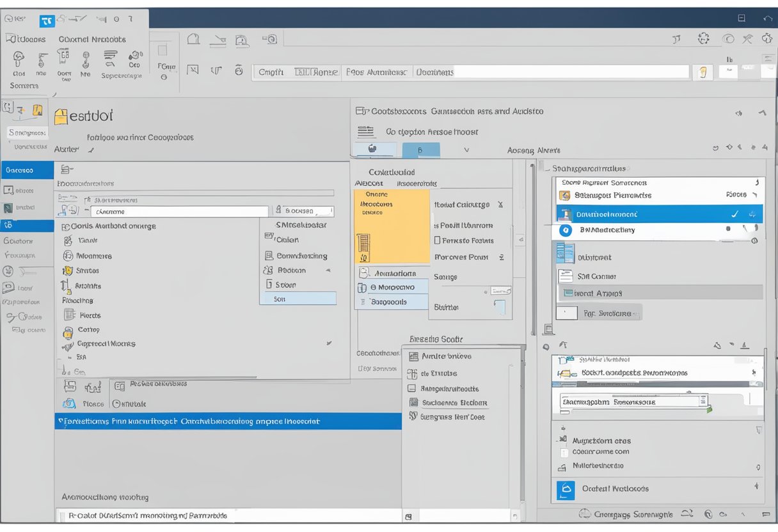Switch to the blue B tab

click(420, 150)
